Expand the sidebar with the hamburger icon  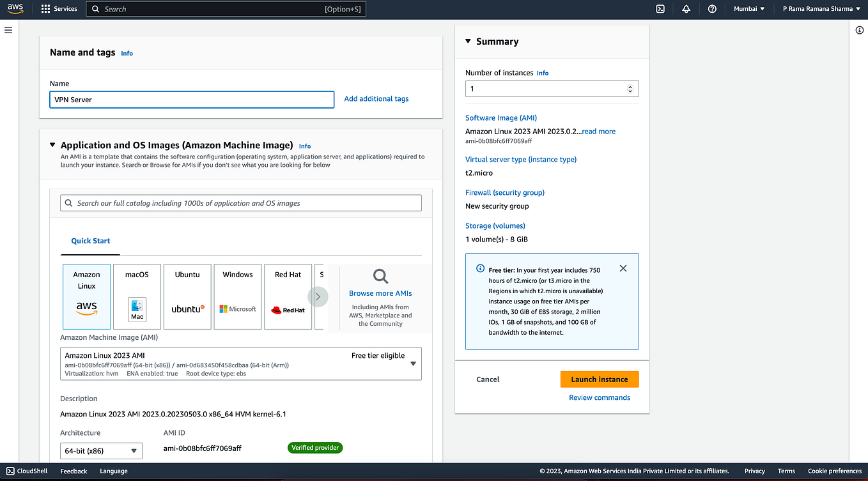coord(8,29)
